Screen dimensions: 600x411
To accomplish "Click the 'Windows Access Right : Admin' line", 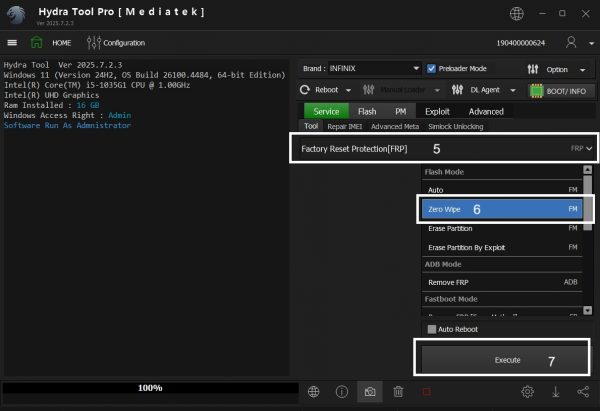I will (67, 115).
